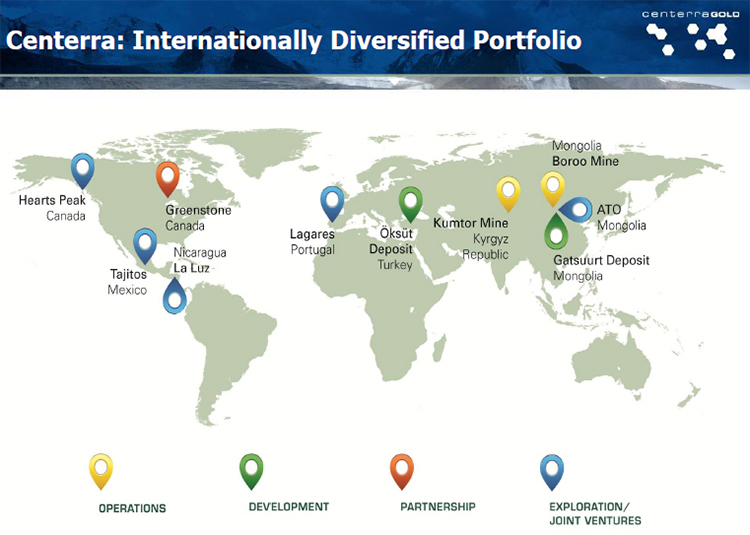The height and width of the screenshot is (535, 750).
Task: Select the blue Lagares pin in Portugal
Action: tap(332, 204)
